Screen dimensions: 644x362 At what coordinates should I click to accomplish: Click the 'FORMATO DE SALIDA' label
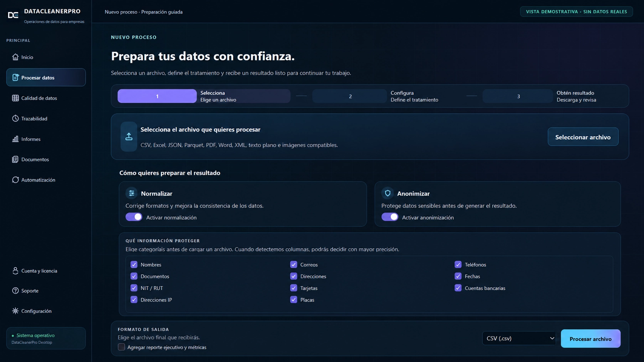(x=143, y=330)
